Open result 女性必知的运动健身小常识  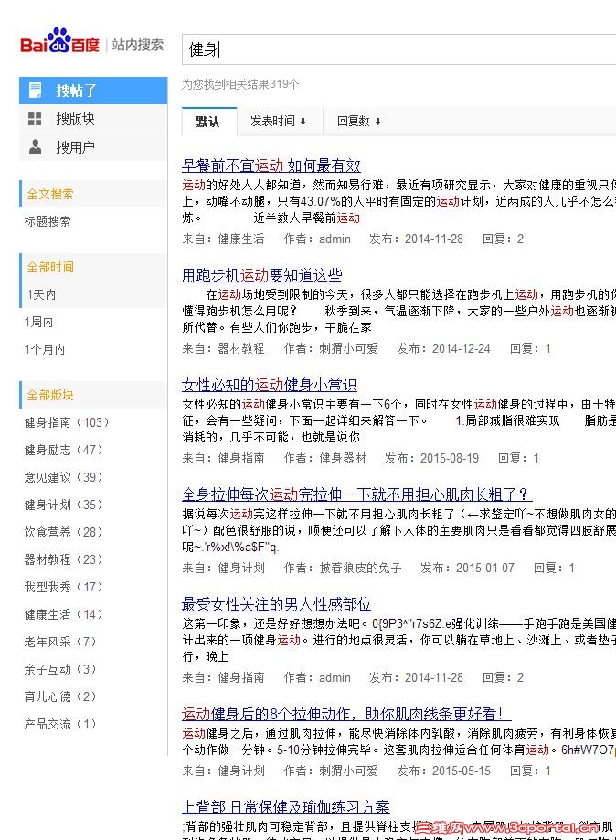coord(270,385)
